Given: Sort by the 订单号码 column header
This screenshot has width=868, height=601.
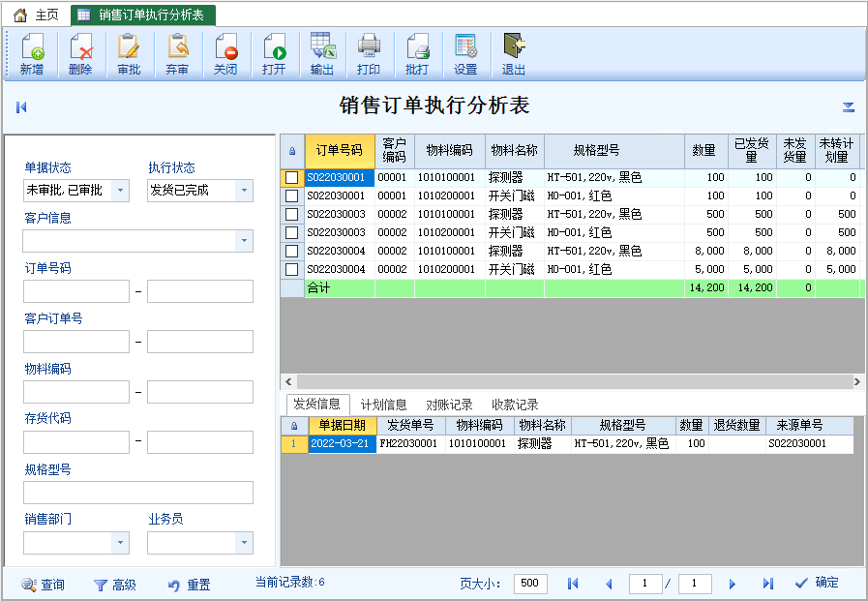Looking at the screenshot, I should 340,151.
